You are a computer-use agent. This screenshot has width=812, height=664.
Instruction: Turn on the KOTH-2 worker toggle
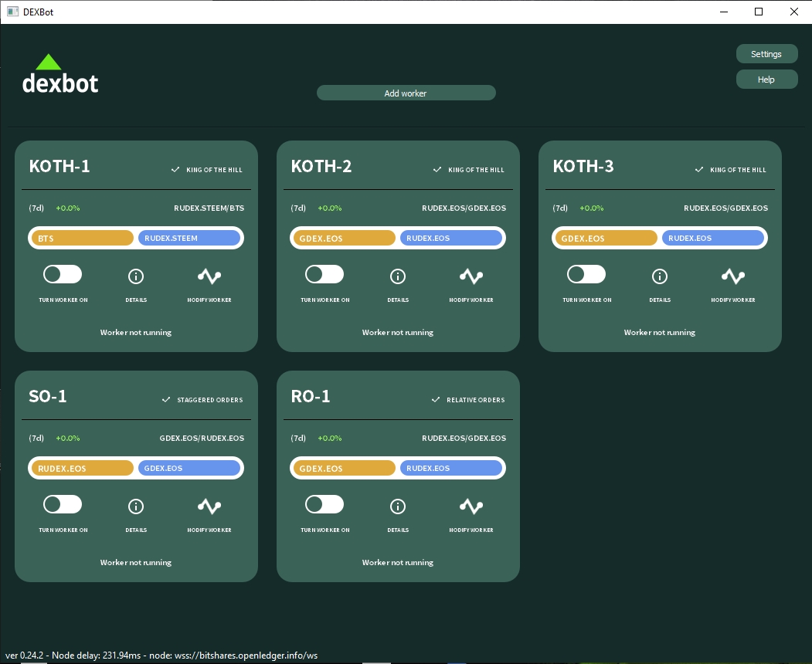(324, 274)
